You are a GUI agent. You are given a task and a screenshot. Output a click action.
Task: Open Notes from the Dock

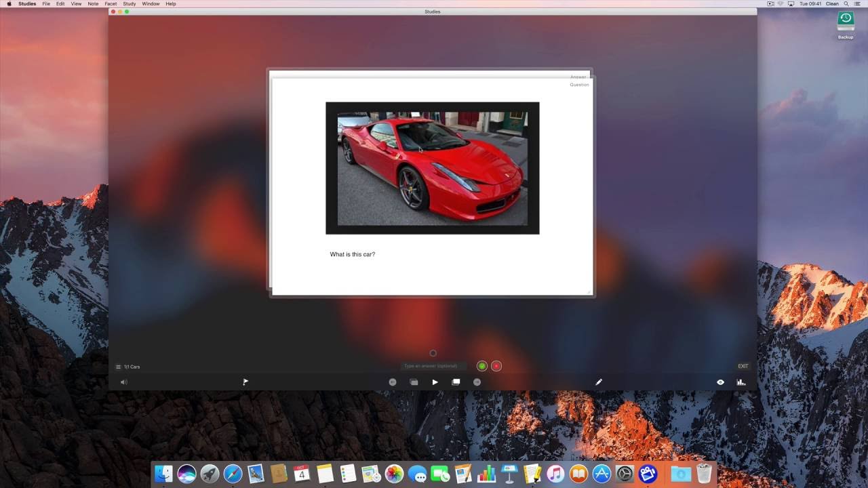pyautogui.click(x=325, y=474)
